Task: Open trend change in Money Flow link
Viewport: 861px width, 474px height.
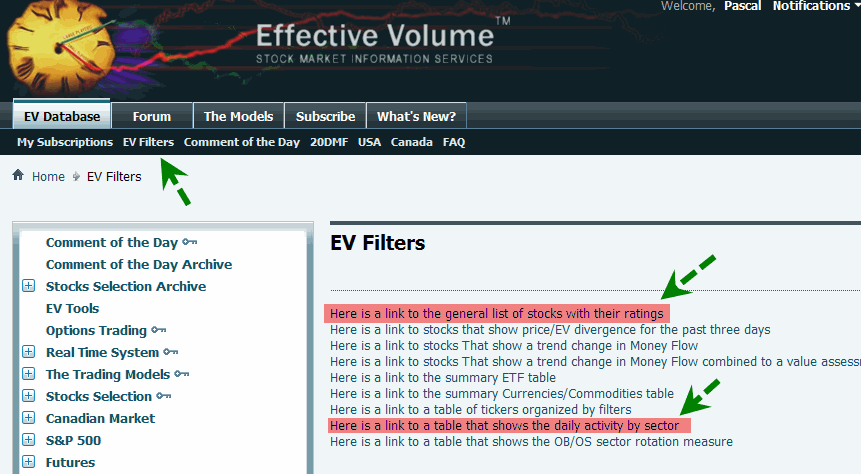Action: [513, 345]
